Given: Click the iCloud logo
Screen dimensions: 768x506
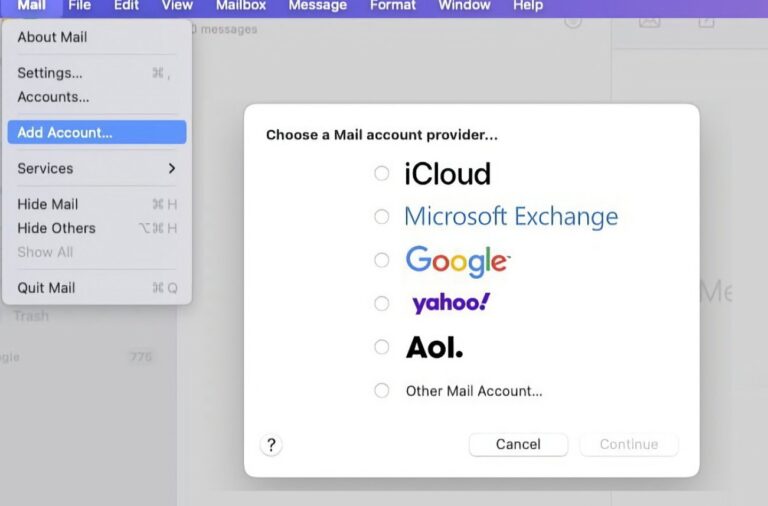Looking at the screenshot, I should [447, 174].
